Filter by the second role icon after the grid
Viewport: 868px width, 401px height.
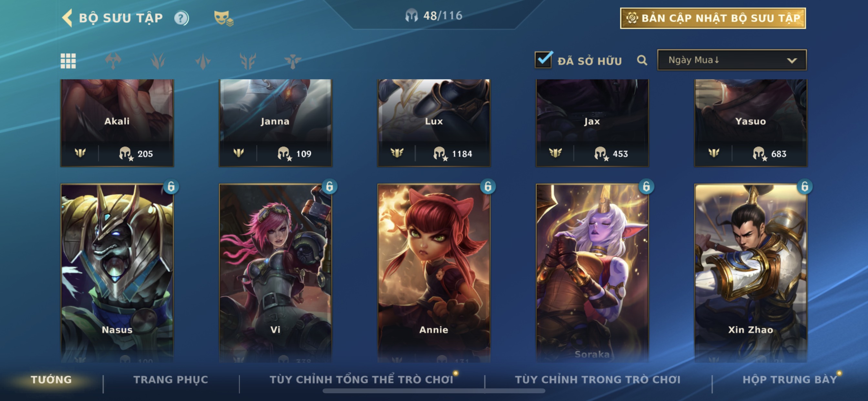tap(158, 61)
